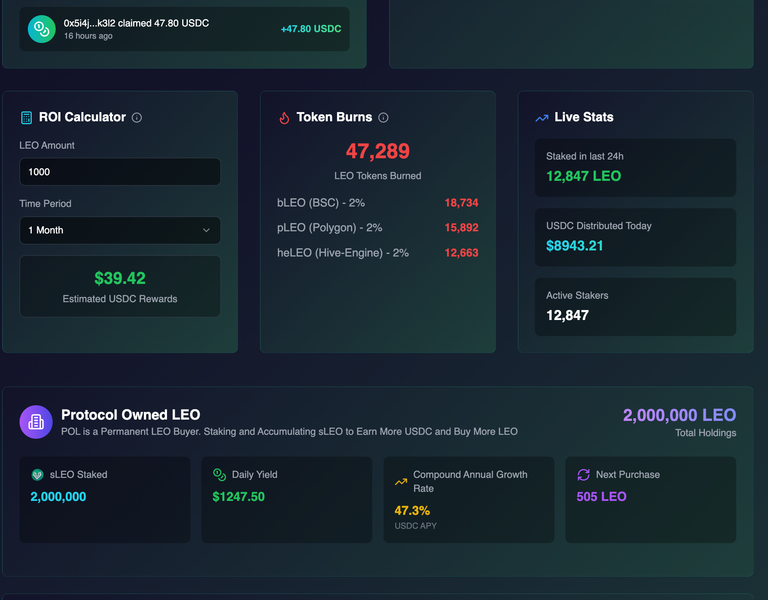Click the 18,734 burn value
Image resolution: width=768 pixels, height=600 pixels.
pos(461,203)
